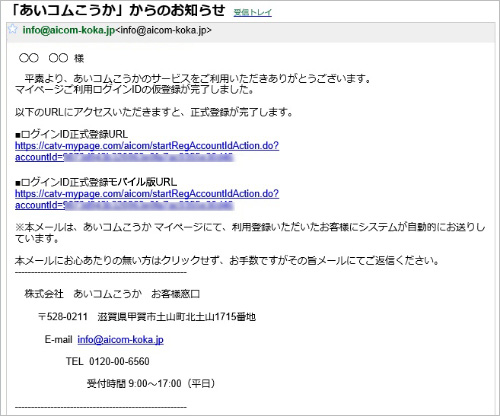Click the TEL number 0120-00-6560

point(119,361)
